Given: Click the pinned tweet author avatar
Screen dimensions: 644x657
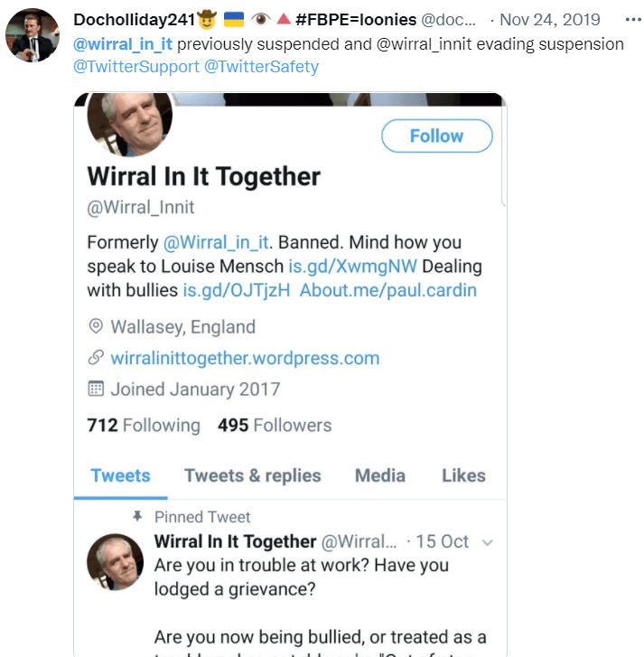Looking at the screenshot, I should pyautogui.click(x=115, y=561).
